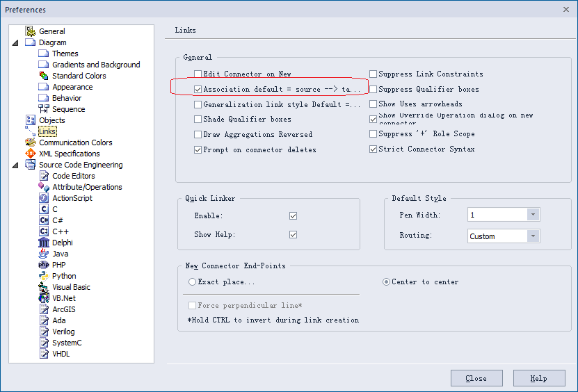Enable Edit Connector on New checkbox
Viewport: 578px width, 392px height.
tap(198, 74)
